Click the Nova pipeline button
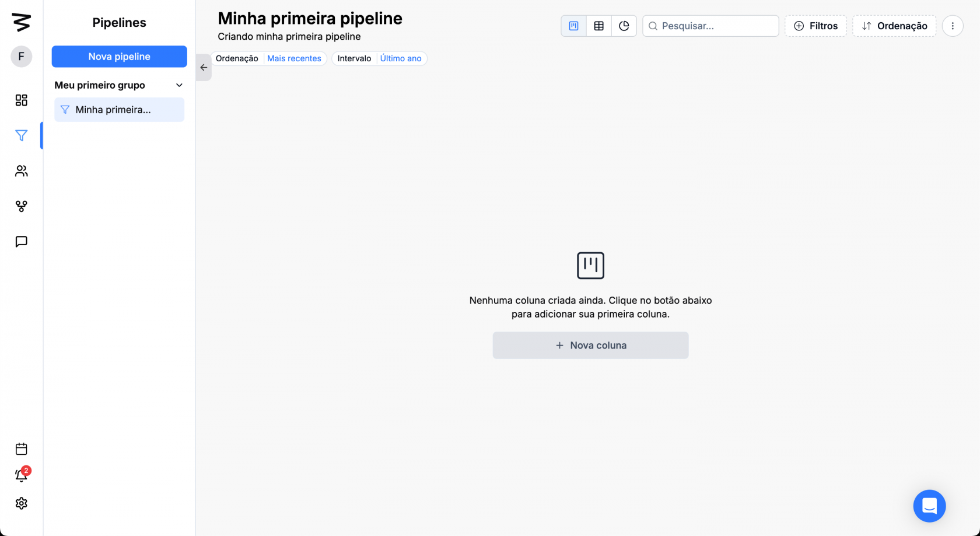Screen dimensions: 980x536 coord(119,57)
